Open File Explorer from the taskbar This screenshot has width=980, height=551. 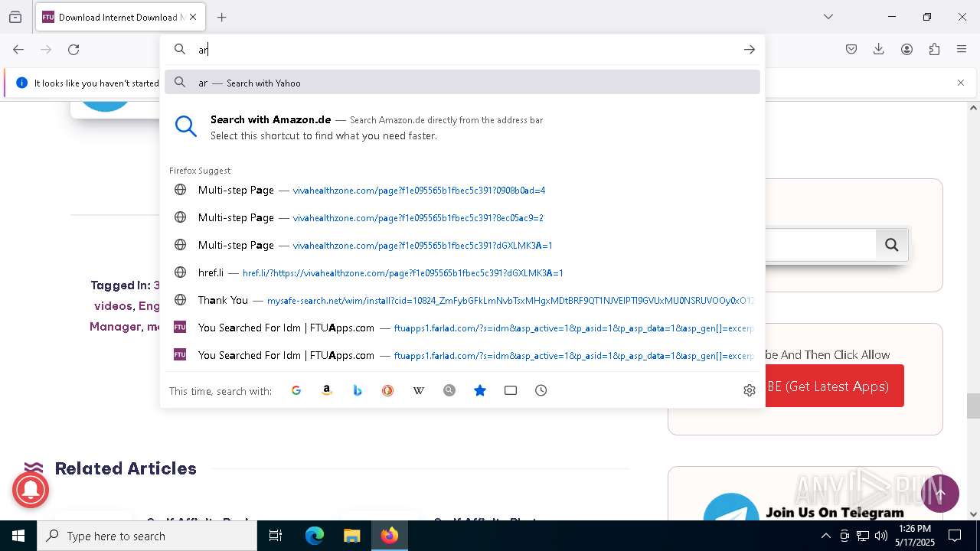click(x=351, y=536)
